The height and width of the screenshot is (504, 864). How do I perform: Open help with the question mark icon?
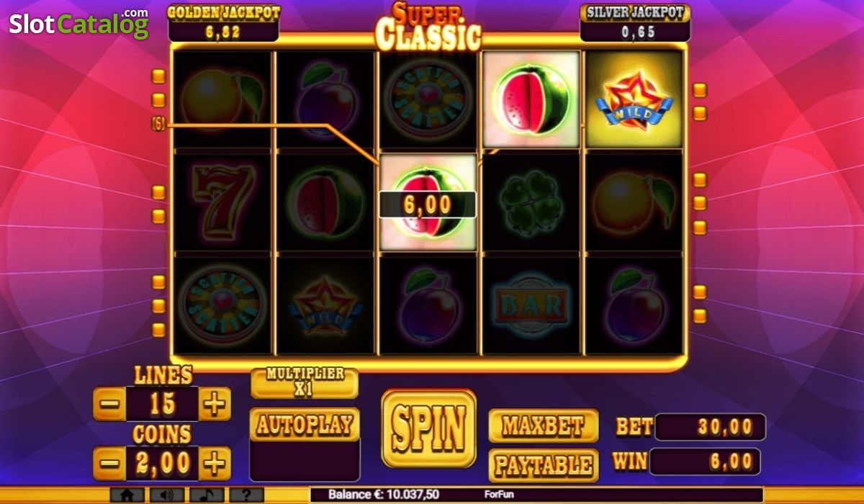pyautogui.click(x=247, y=495)
